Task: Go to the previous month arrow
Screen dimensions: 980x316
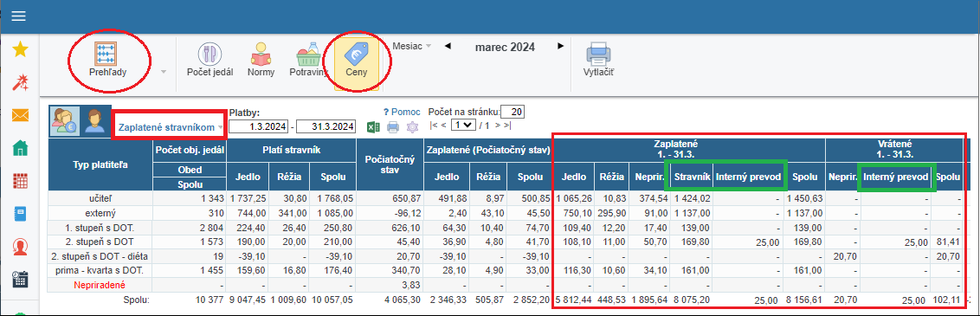Action: pyautogui.click(x=448, y=46)
